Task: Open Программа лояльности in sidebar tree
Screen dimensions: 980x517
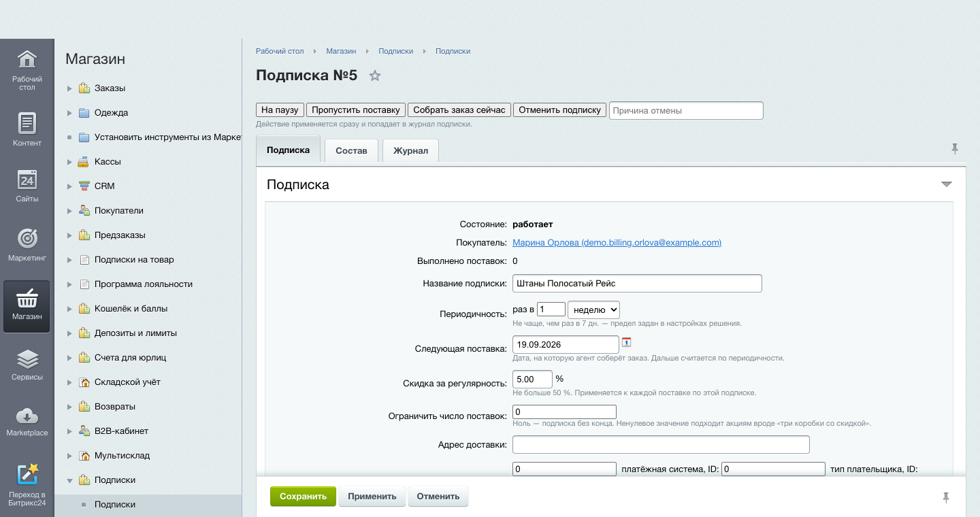Action: [x=144, y=284]
